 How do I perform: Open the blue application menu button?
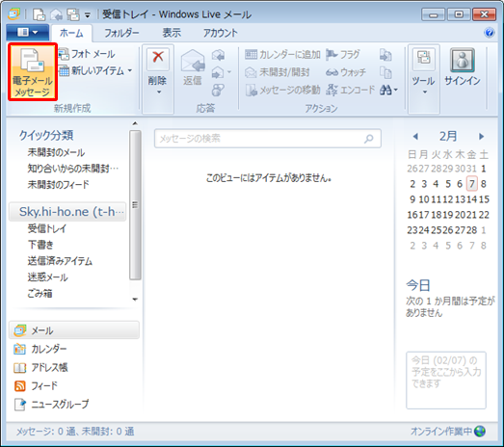[x=27, y=33]
